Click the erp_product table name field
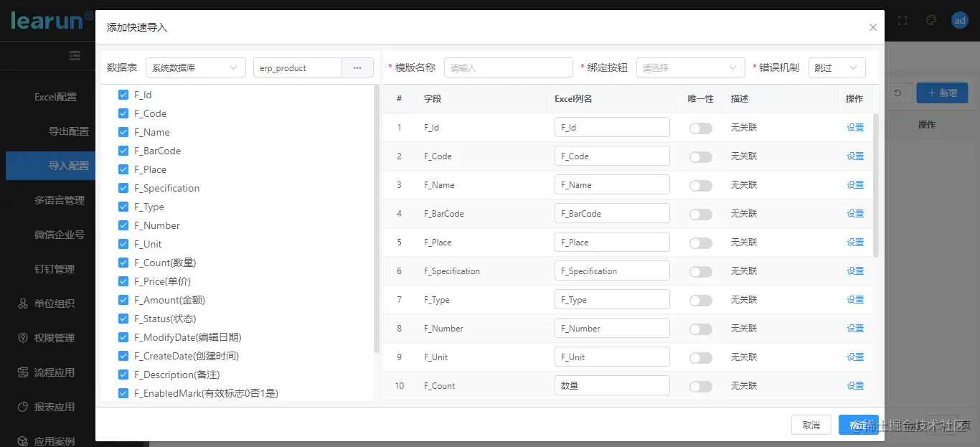This screenshot has width=980, height=447. [x=297, y=67]
